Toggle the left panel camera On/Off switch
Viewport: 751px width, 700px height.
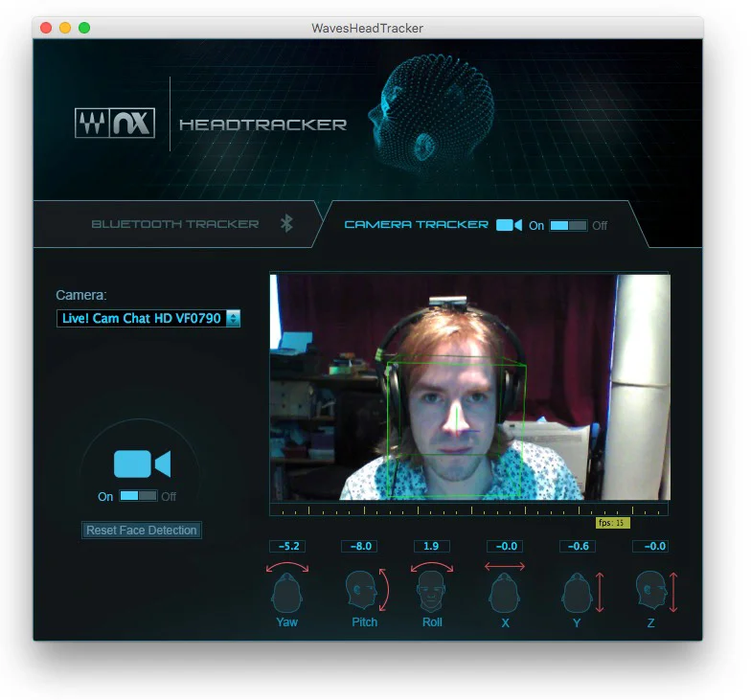coord(138,496)
